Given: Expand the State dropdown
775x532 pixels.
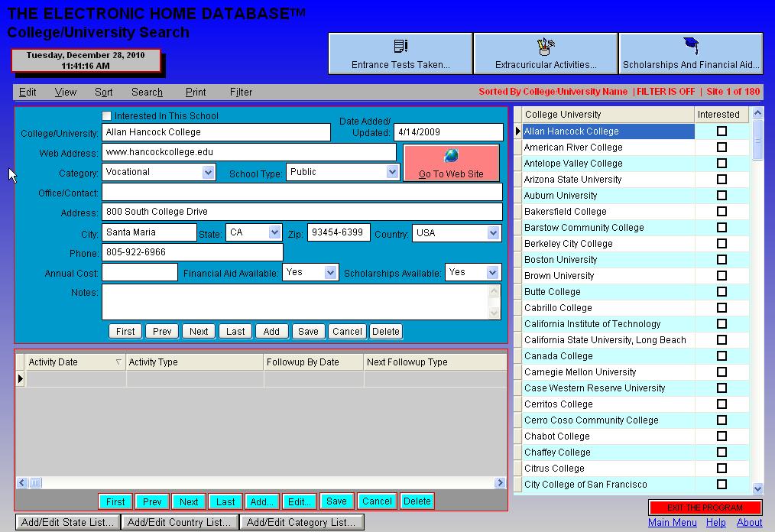Looking at the screenshot, I should point(274,232).
